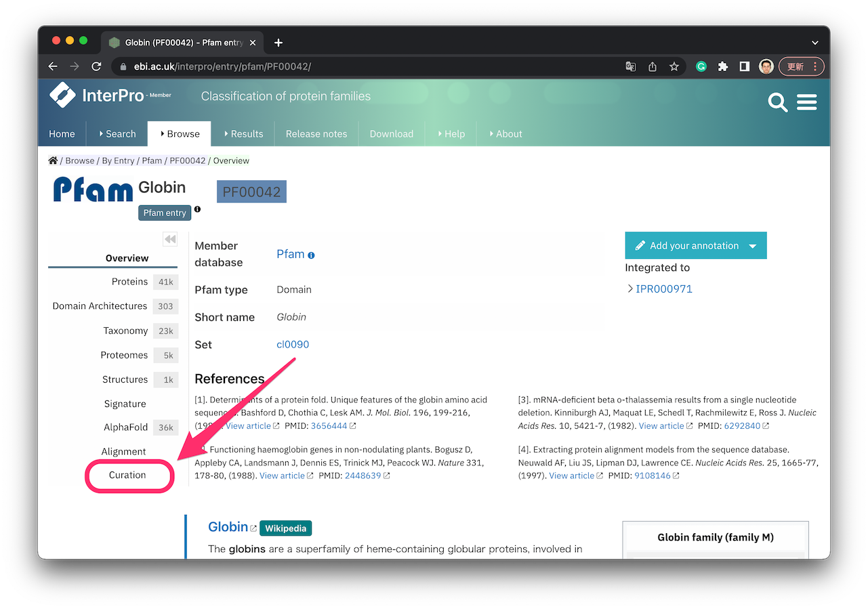Reload the page with refresh icon
Screen dimensions: 868x609
(96, 66)
